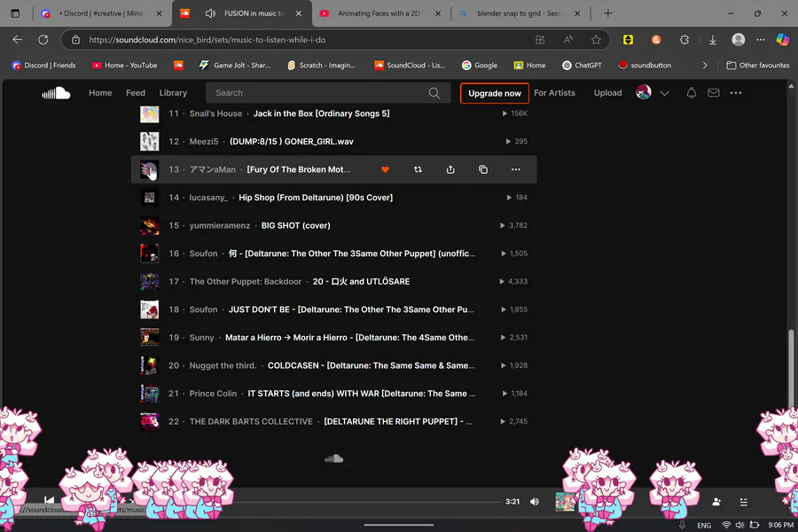Viewport: 798px width, 532px height.
Task: Click the yellow extension icon in toolbar
Action: tap(628, 40)
